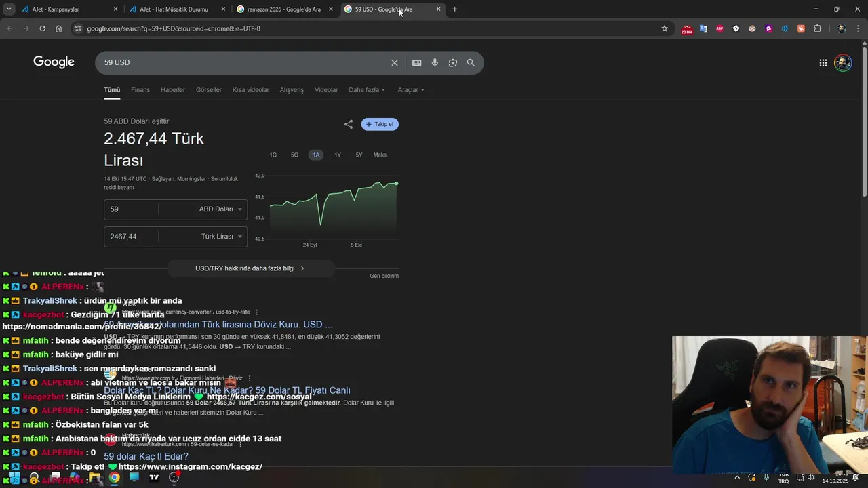
Task: Open the on-screen keyboard input tool
Action: pyautogui.click(x=416, y=62)
